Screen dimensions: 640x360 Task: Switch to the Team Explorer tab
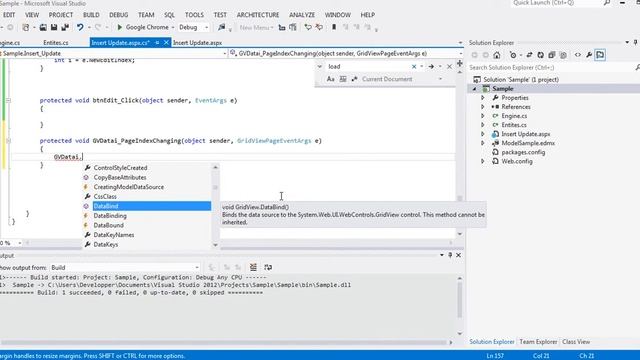pos(538,342)
